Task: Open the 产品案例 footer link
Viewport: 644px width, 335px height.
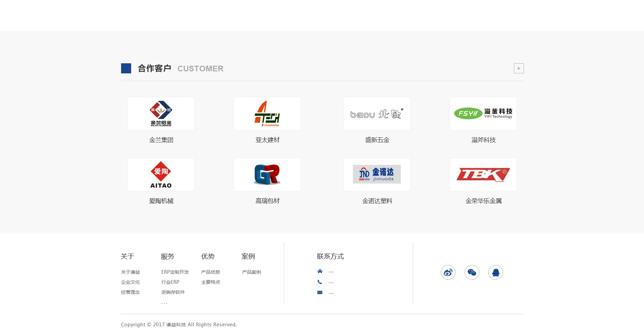Action: tap(252, 272)
